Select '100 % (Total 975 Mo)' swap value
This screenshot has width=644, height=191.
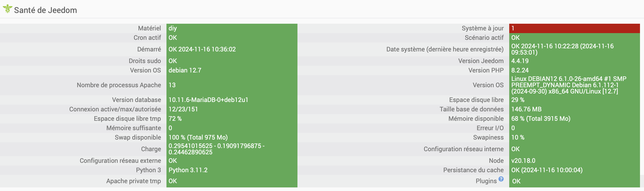[198, 137]
